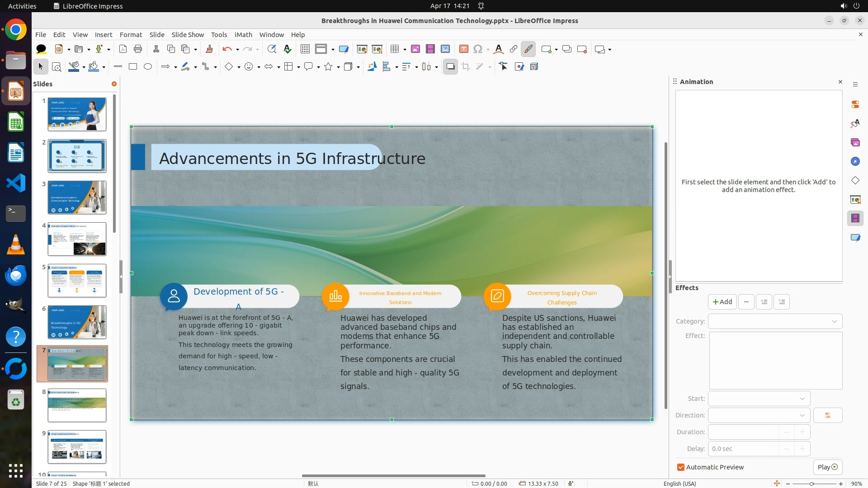The height and width of the screenshot is (488, 868).
Task: Select slide 4 thumbnail in Slides panel
Action: point(77,239)
